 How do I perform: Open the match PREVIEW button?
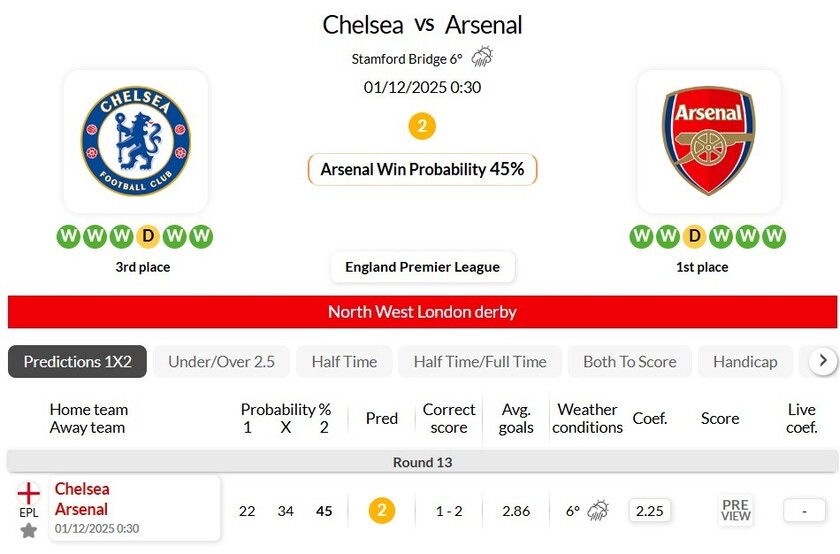(735, 511)
